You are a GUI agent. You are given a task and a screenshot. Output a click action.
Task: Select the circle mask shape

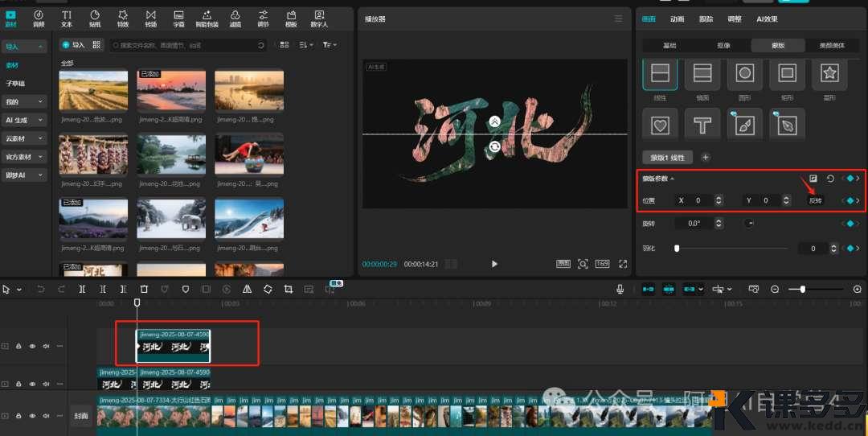coord(744,73)
